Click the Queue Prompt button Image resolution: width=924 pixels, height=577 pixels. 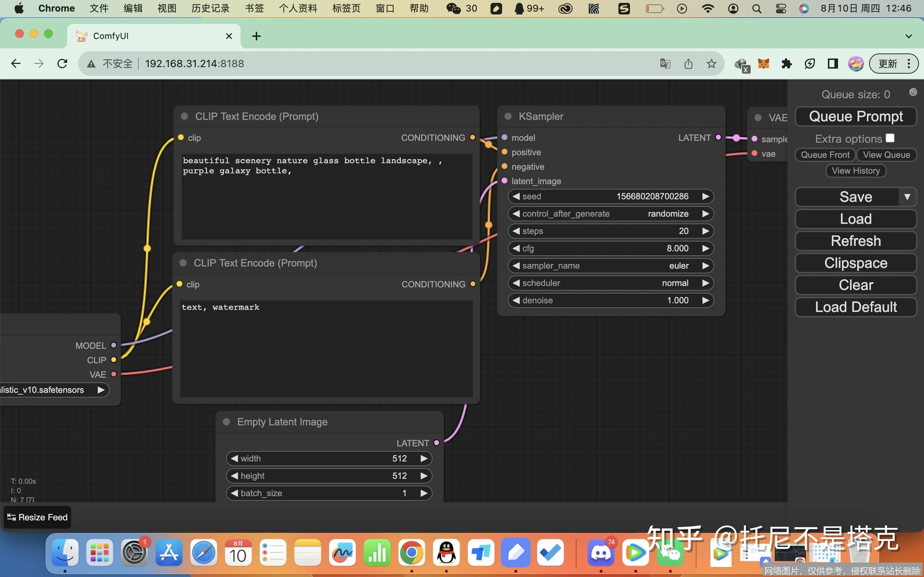click(x=856, y=116)
